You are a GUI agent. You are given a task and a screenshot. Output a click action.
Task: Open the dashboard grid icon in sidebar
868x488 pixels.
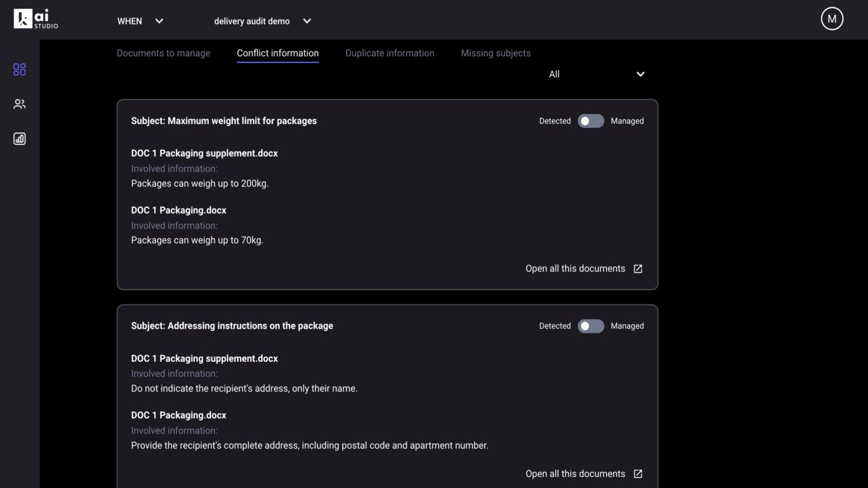(20, 70)
